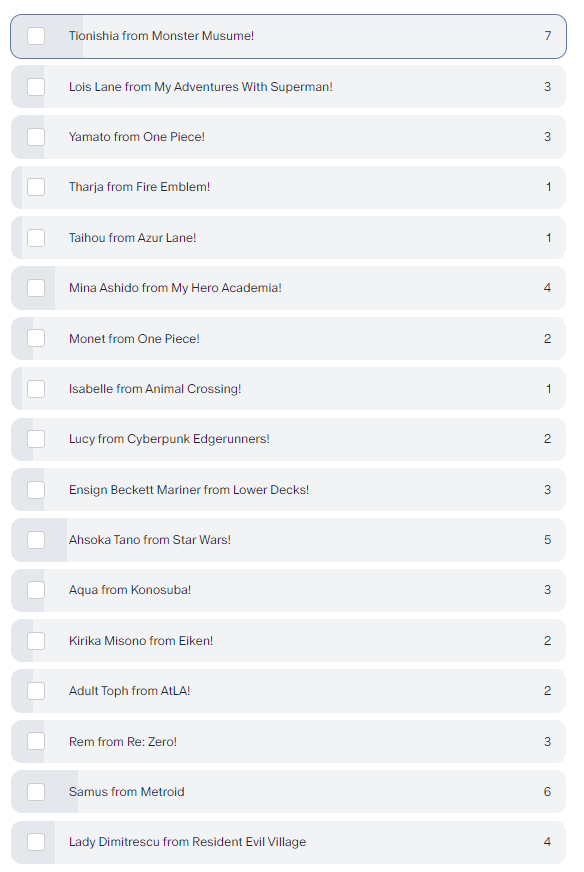Check the Monet from One Piece box

[36, 338]
